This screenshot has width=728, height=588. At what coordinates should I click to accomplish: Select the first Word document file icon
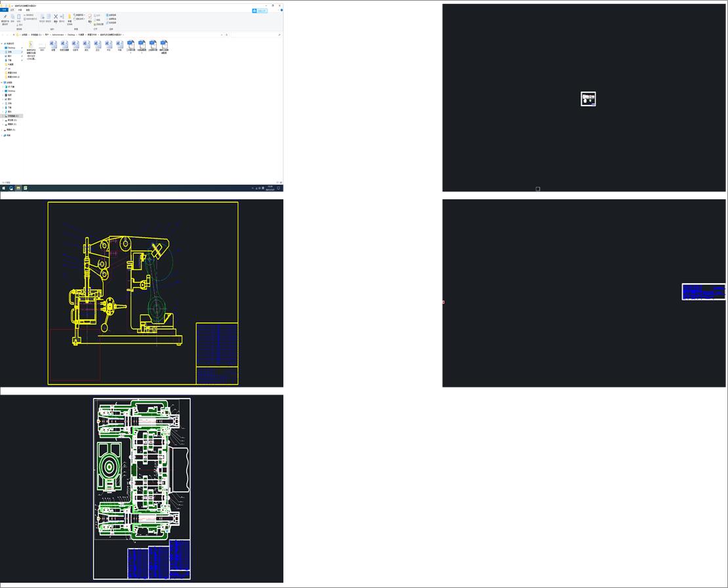(53, 45)
